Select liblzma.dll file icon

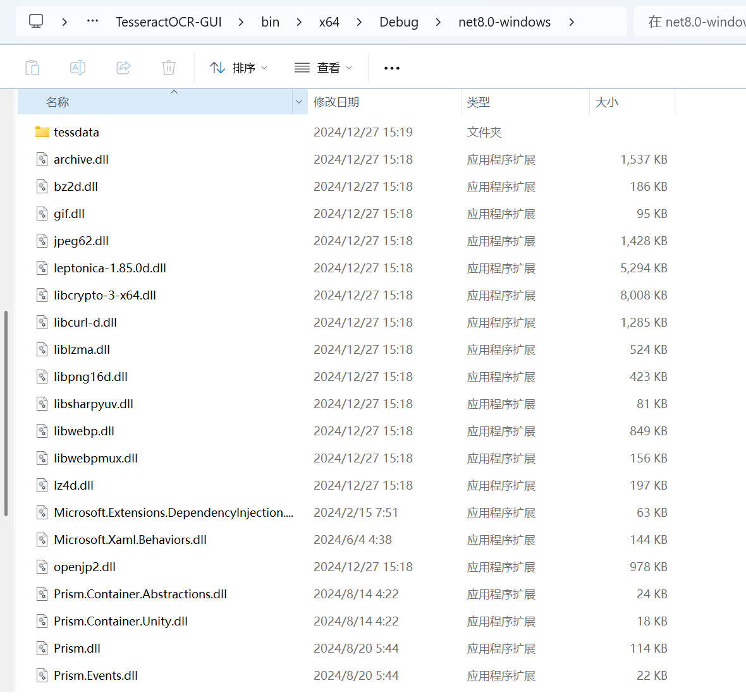click(x=42, y=349)
